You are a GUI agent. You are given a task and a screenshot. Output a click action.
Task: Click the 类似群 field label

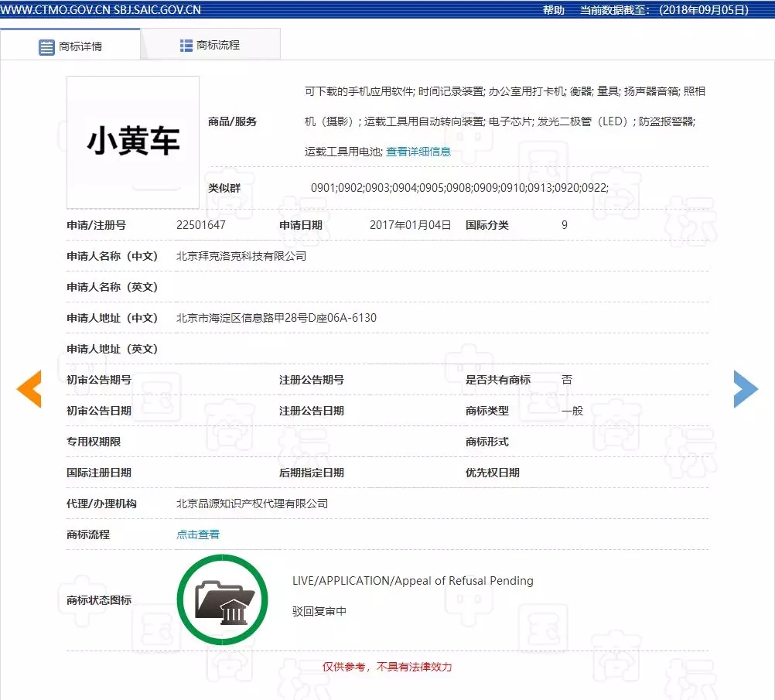(x=224, y=188)
